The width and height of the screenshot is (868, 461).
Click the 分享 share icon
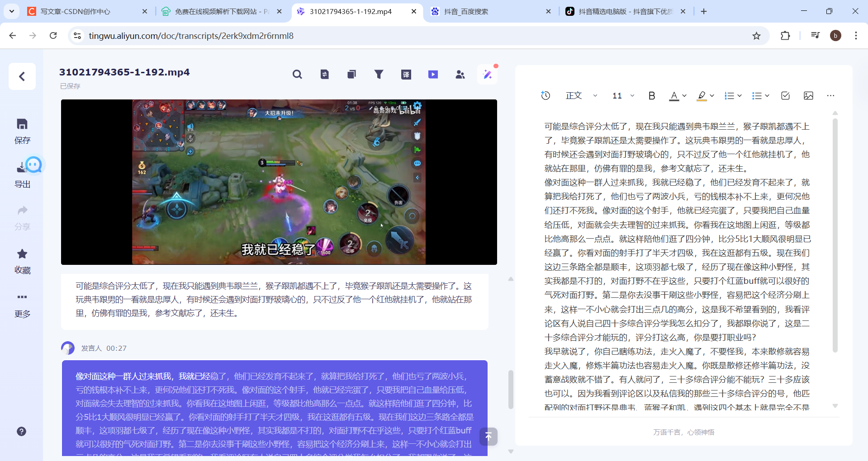(x=22, y=210)
